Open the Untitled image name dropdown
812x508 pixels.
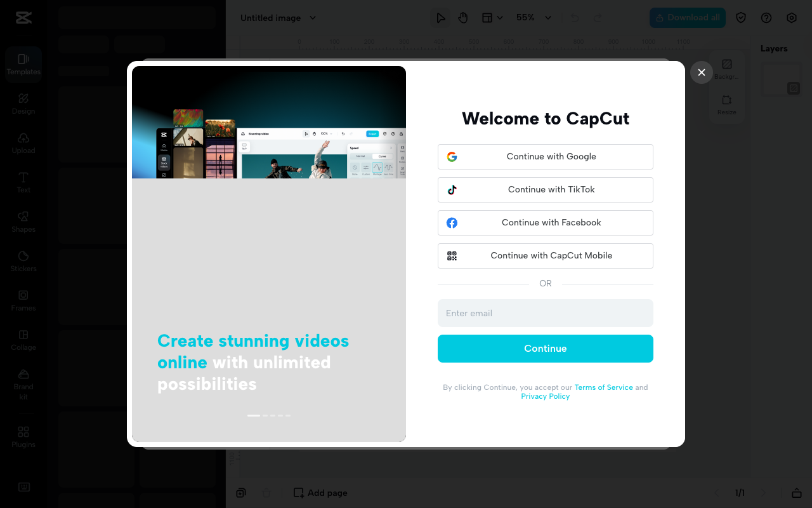(278, 18)
